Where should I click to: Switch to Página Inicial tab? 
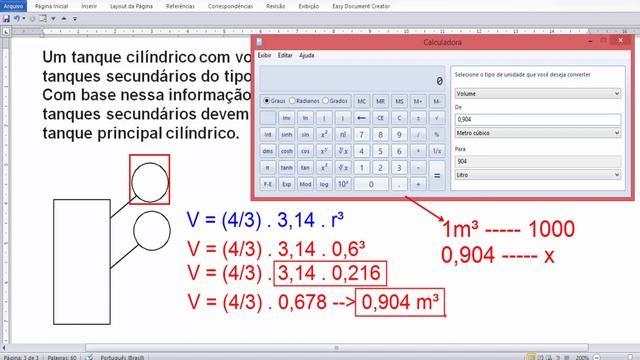(x=51, y=6)
